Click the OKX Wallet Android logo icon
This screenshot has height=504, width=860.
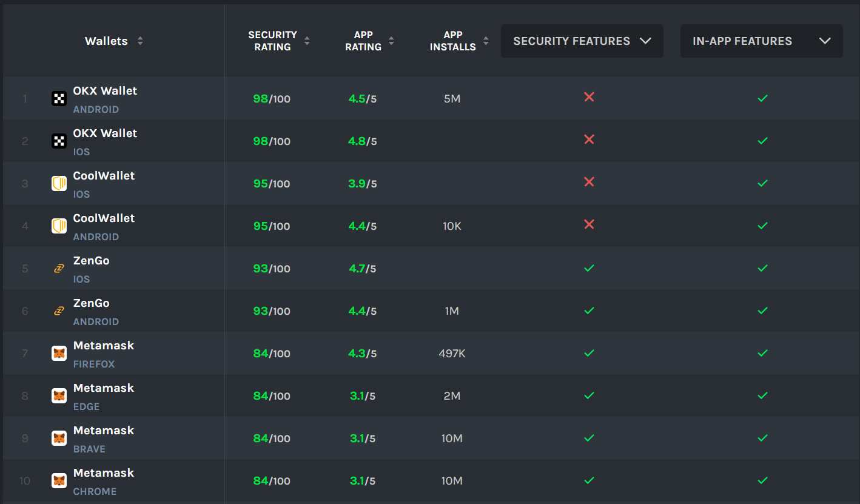click(59, 99)
